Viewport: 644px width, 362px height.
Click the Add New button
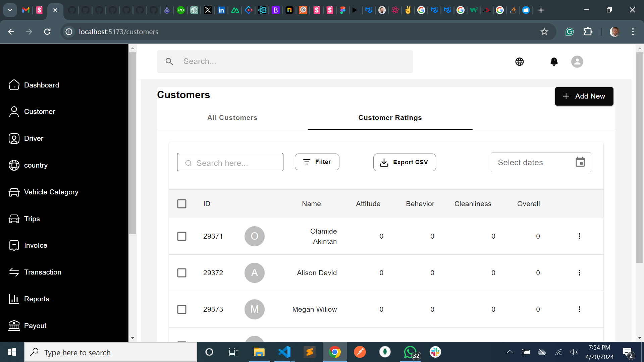[584, 97]
